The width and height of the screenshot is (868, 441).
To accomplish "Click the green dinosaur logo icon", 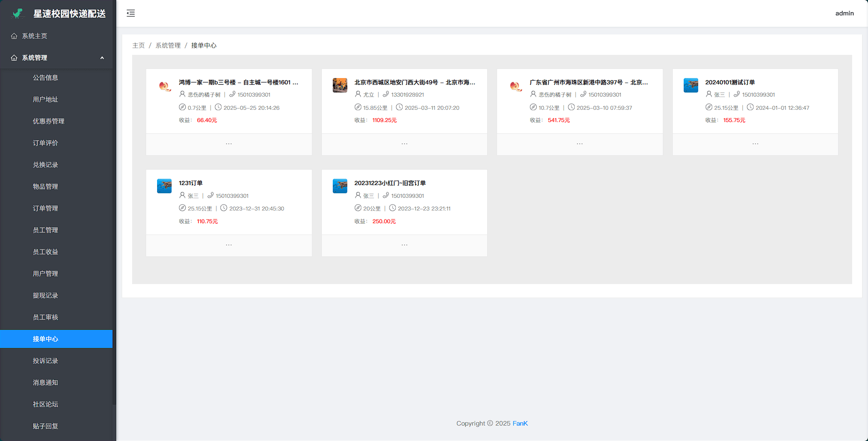I will (18, 14).
